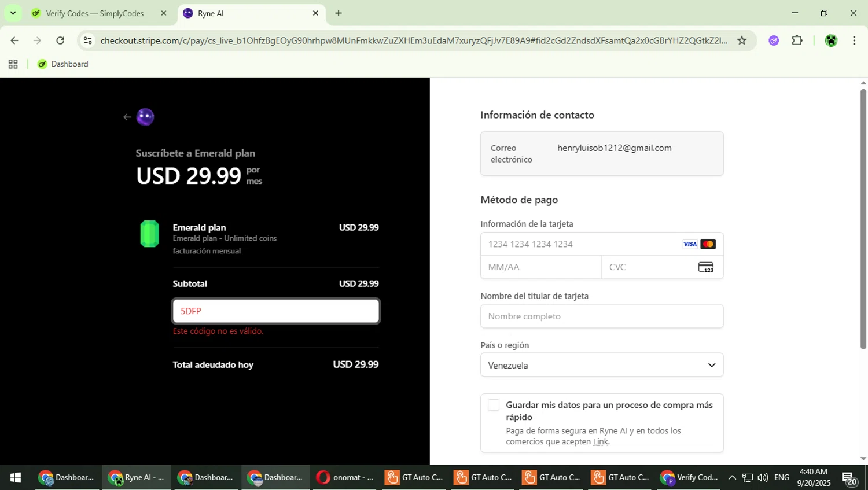Open the onomat Opera taskbar window
The height and width of the screenshot is (490, 868).
345,478
